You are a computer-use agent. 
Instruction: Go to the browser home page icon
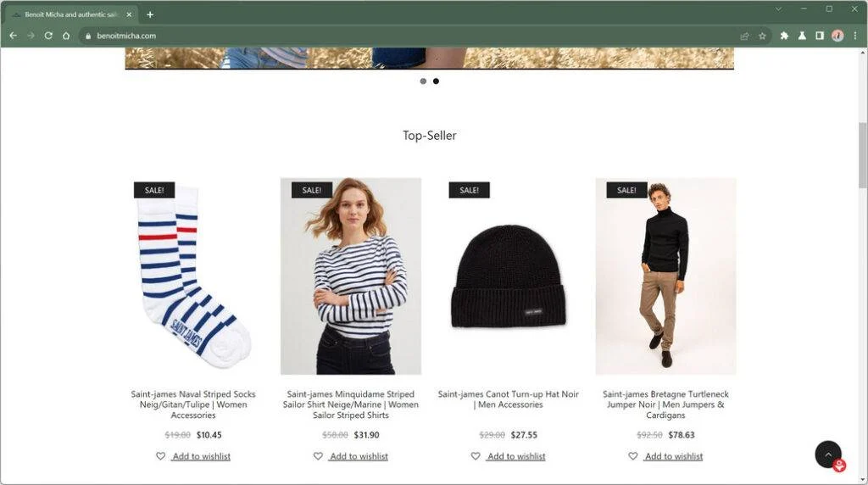(x=66, y=36)
